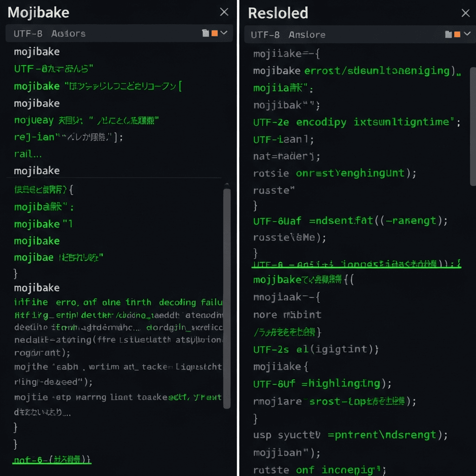
Task: Click the Mojibake panel scrollbar thumb
Action: coord(227,297)
